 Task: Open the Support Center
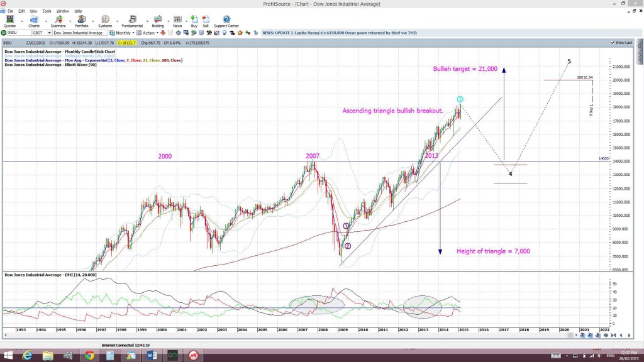coord(226,21)
